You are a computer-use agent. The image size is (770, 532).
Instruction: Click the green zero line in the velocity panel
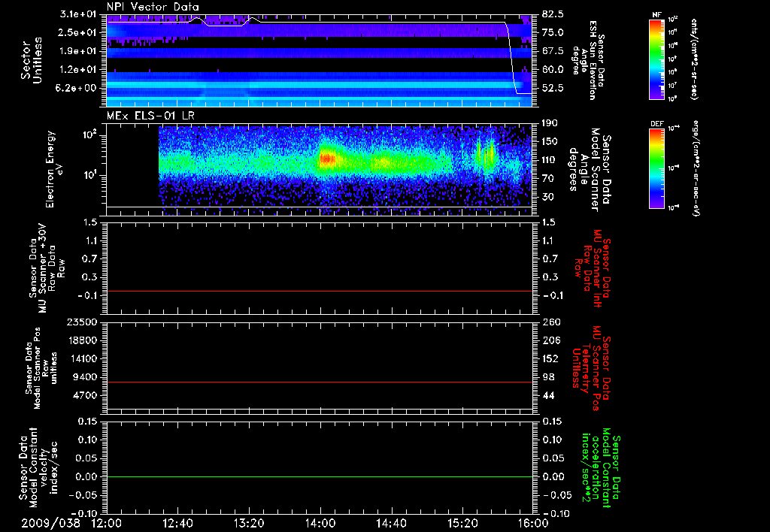point(320,476)
